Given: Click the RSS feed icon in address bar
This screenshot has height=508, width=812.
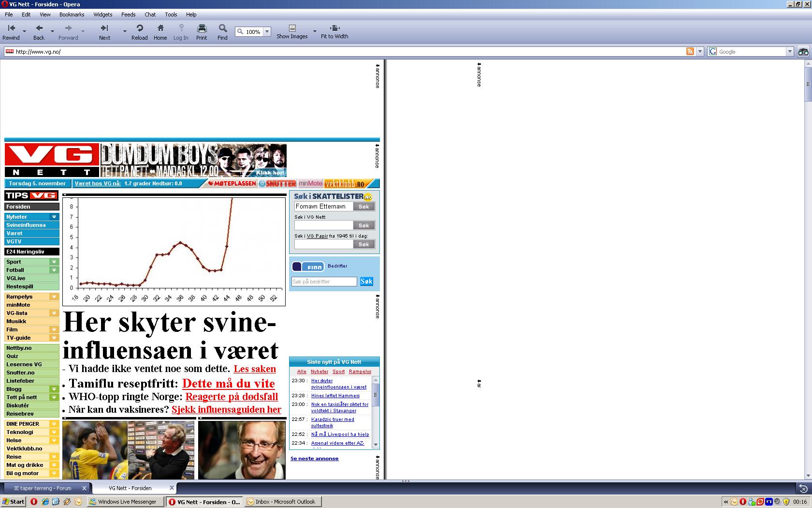Looking at the screenshot, I should [x=690, y=51].
